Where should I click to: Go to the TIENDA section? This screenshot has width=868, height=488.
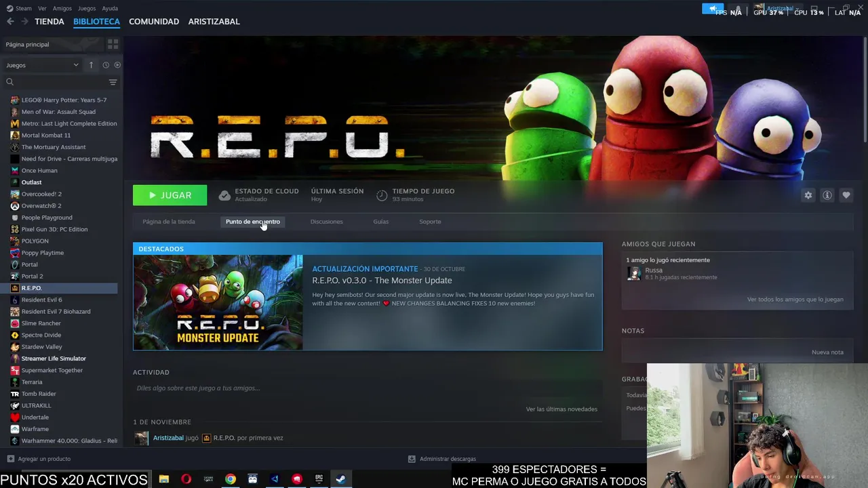50,22
